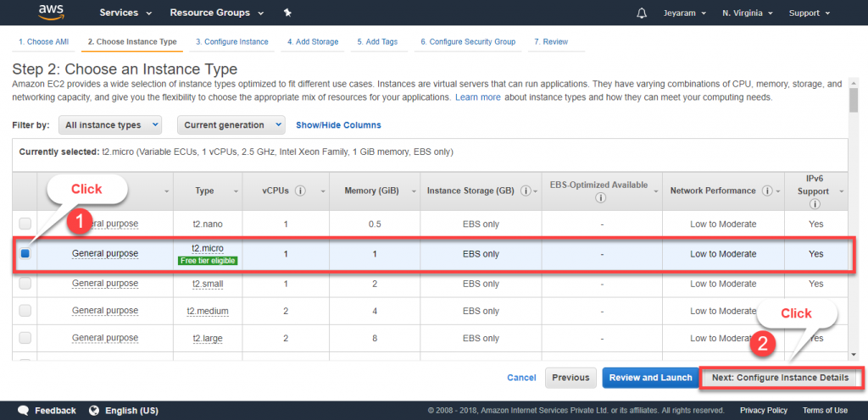Click the EBS-Optimized Available info icon

coord(602,197)
